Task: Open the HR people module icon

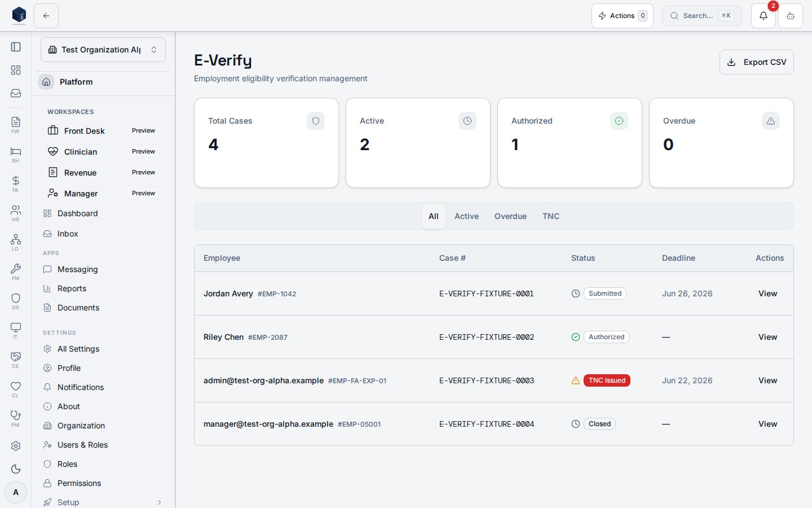Action: coord(16,213)
